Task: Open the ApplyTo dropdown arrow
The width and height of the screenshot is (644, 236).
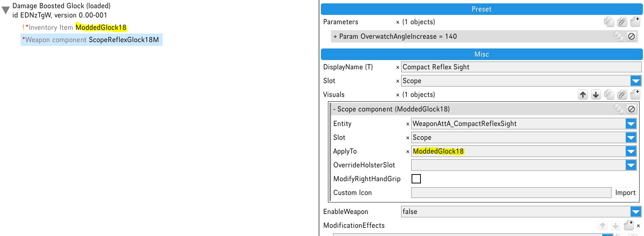Action: tap(631, 151)
